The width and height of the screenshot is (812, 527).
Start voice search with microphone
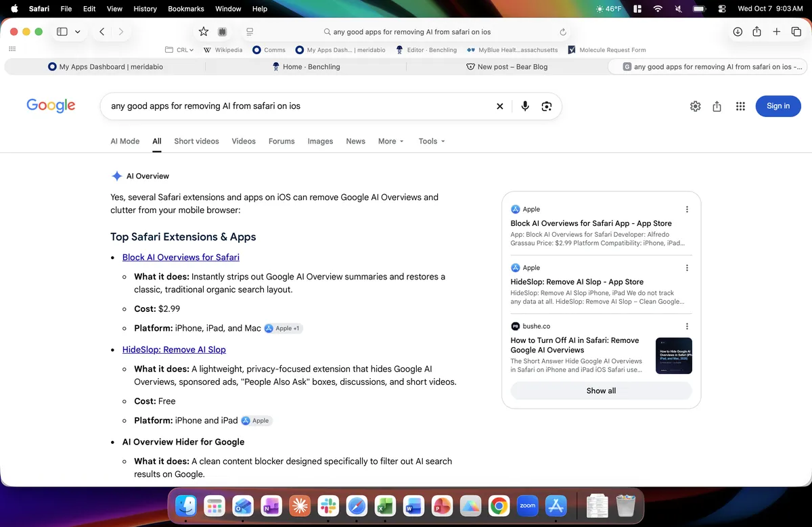(525, 106)
